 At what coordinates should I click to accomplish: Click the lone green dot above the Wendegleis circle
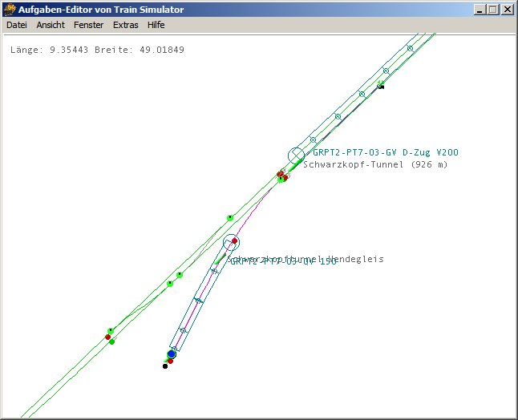point(230,217)
